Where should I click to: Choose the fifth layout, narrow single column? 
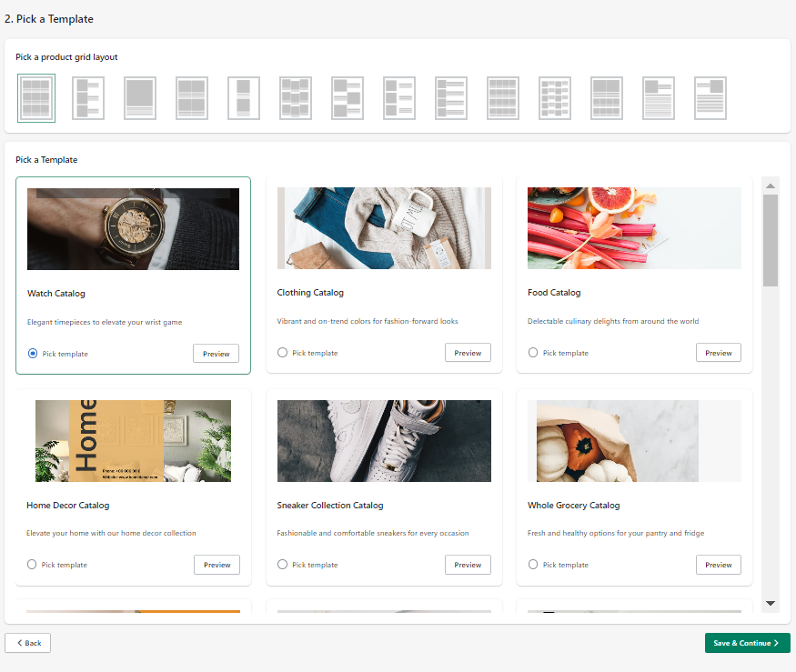point(244,98)
